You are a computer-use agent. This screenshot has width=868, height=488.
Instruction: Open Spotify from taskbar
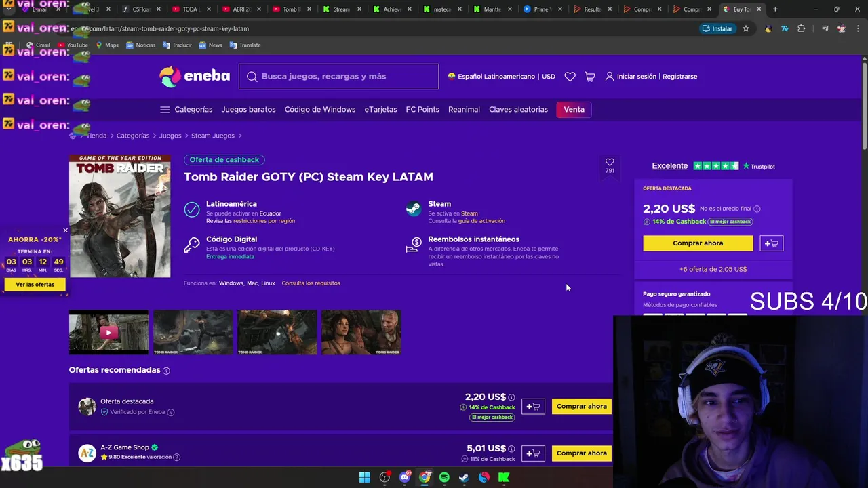click(444, 477)
